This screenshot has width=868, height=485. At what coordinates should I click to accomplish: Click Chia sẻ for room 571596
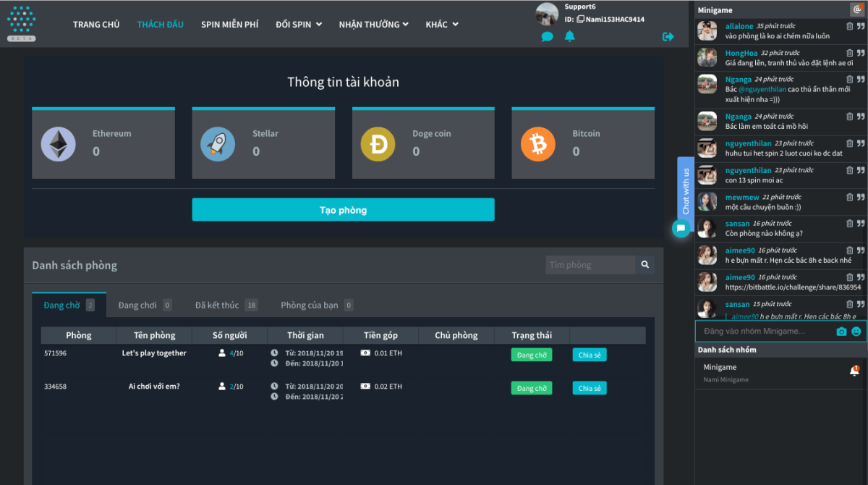[590, 355]
